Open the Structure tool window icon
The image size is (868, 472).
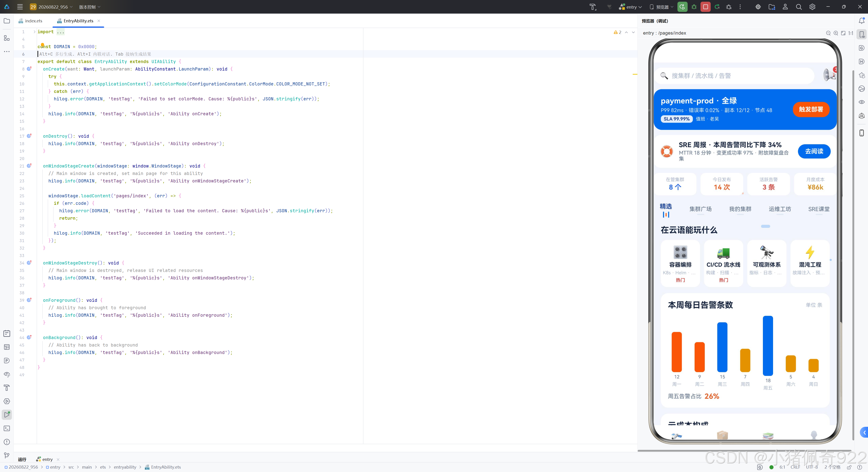coord(7,38)
